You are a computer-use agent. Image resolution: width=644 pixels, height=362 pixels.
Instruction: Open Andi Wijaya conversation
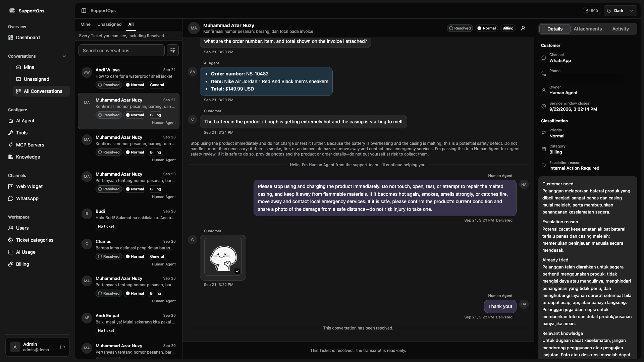click(x=128, y=77)
